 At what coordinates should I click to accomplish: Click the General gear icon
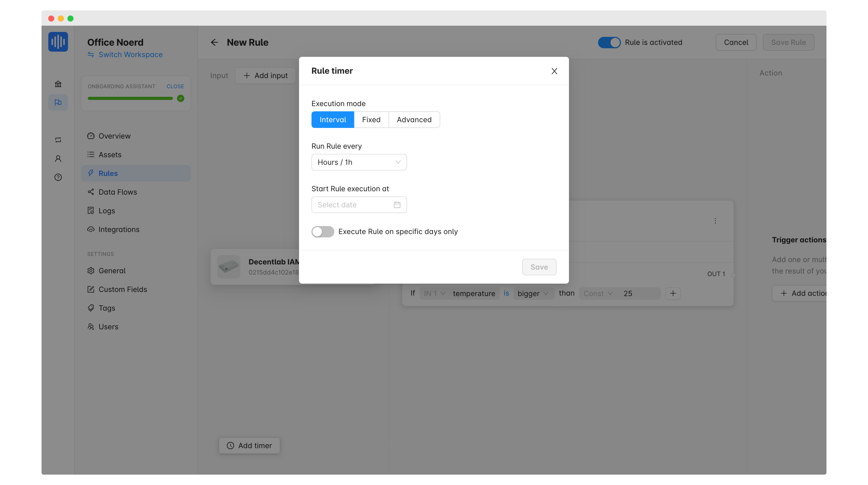[91, 271]
